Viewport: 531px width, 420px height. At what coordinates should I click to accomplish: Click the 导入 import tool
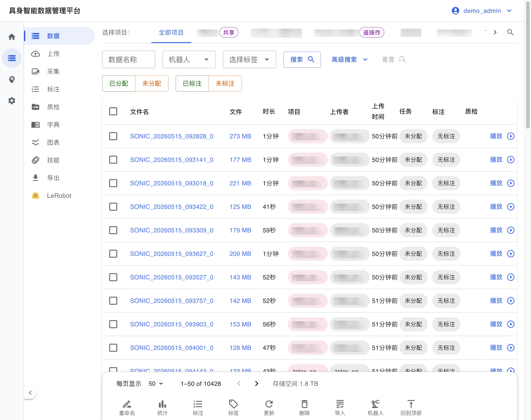(340, 408)
